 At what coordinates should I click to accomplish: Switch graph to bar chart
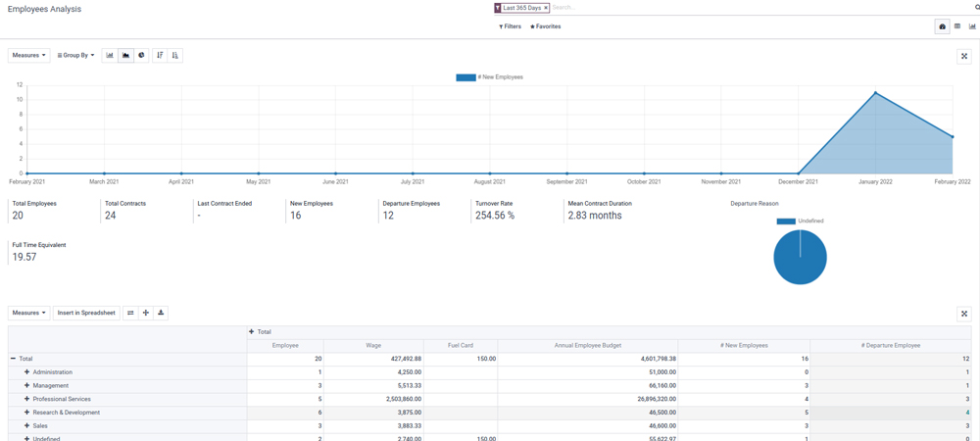(110, 56)
